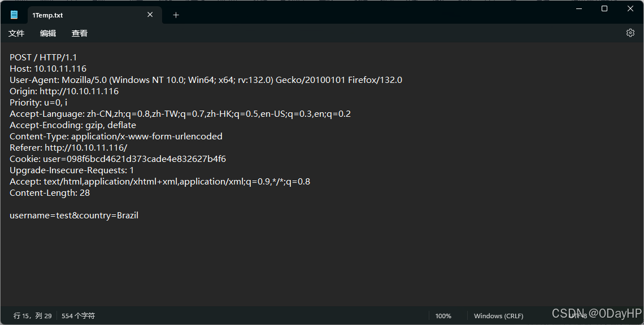Create a new tab with the plus icon
Viewport: 644px width, 325px height.
point(175,15)
